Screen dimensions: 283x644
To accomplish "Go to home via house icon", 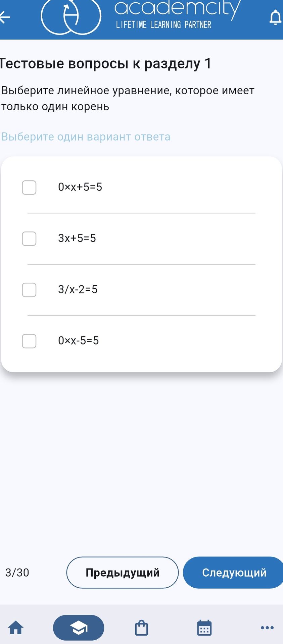I will click(16, 628).
